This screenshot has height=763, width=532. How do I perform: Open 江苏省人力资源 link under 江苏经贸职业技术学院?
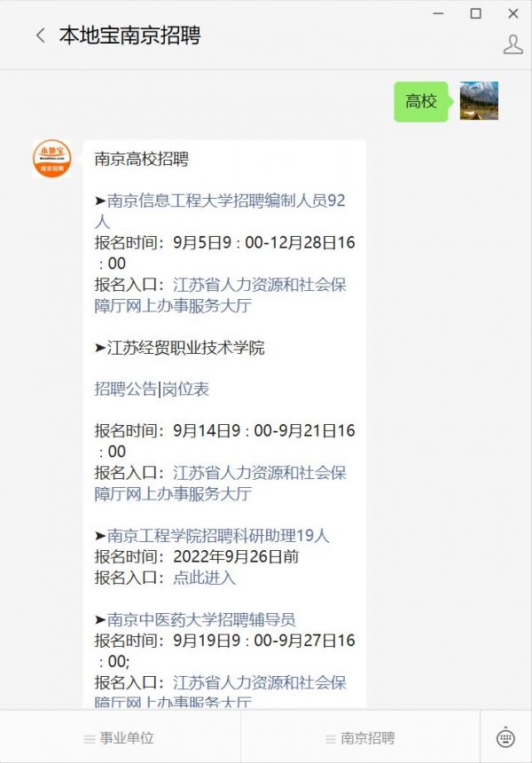[220, 483]
